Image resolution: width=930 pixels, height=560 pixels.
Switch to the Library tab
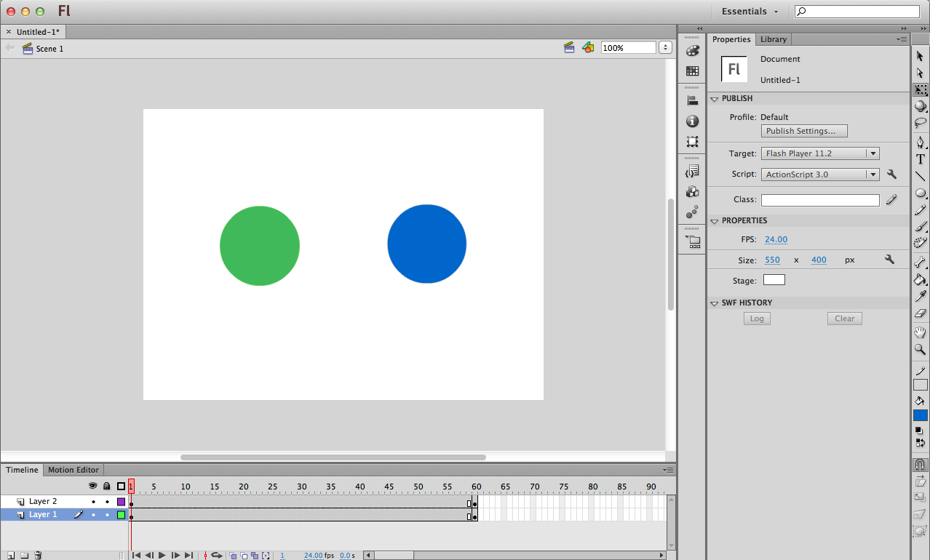coord(773,39)
